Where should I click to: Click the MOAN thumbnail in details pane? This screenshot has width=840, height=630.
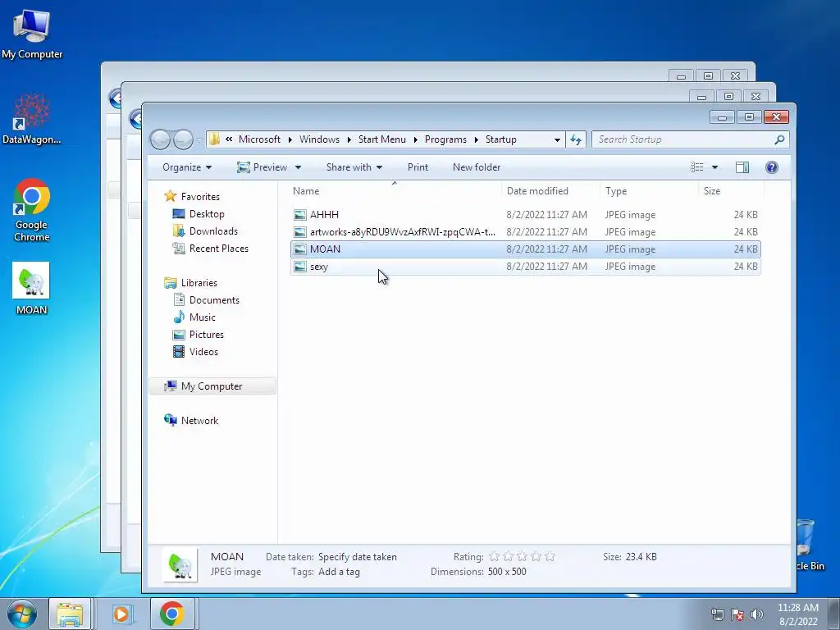pos(180,564)
